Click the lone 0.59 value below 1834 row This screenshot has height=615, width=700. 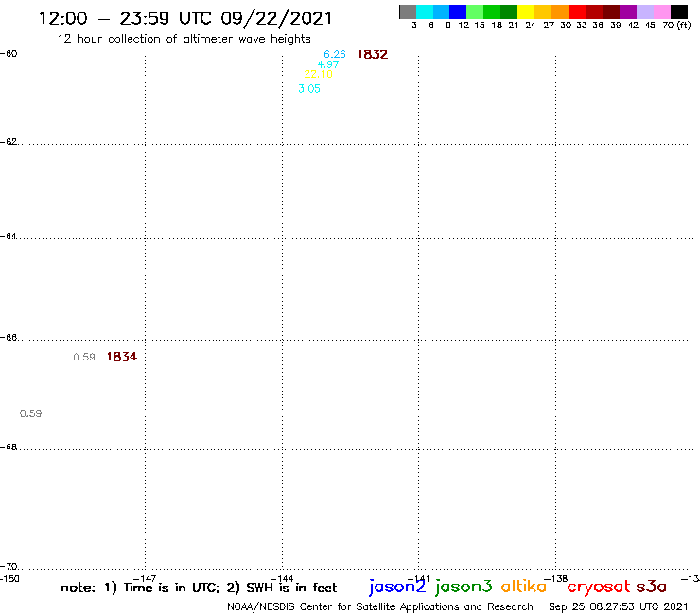(31, 413)
